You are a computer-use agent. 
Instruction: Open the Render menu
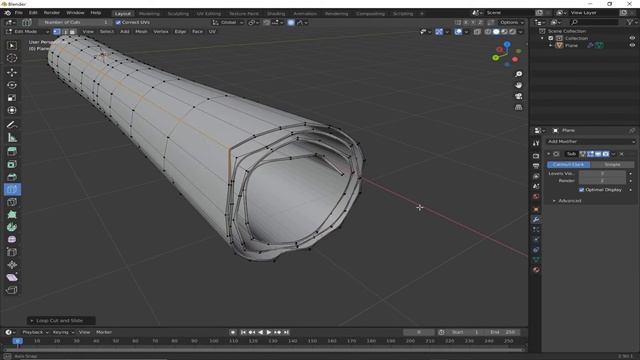tap(51, 13)
